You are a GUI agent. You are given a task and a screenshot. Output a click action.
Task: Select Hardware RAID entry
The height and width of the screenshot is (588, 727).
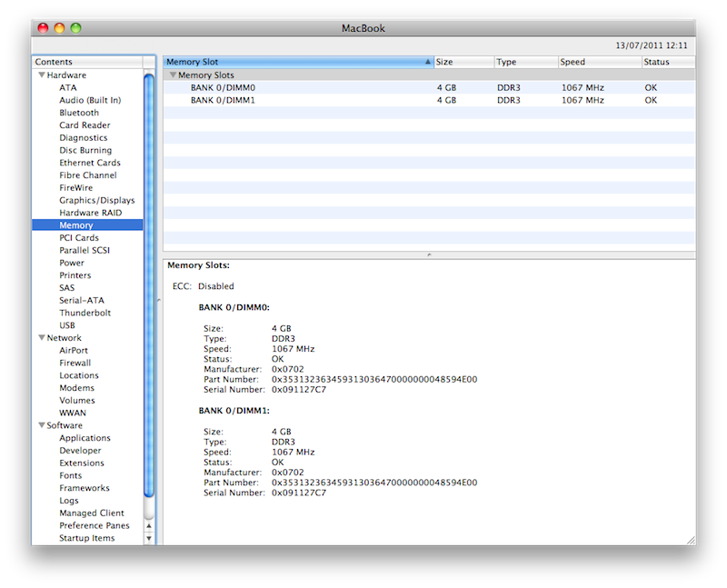pyautogui.click(x=90, y=213)
